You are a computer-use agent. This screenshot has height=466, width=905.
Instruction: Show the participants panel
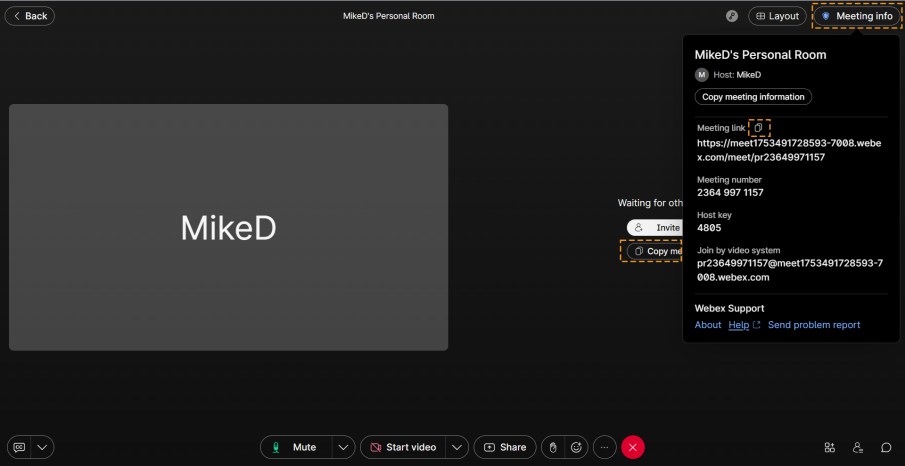[x=858, y=447]
